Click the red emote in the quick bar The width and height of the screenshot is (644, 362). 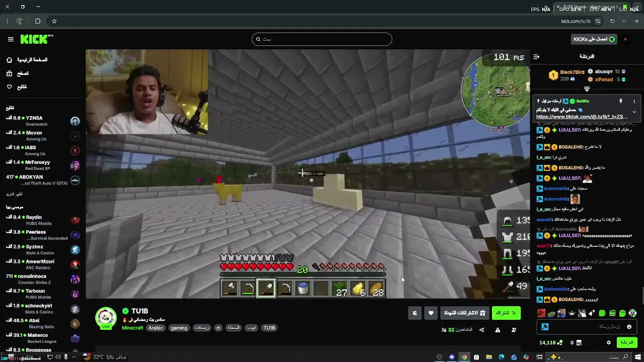(x=541, y=313)
